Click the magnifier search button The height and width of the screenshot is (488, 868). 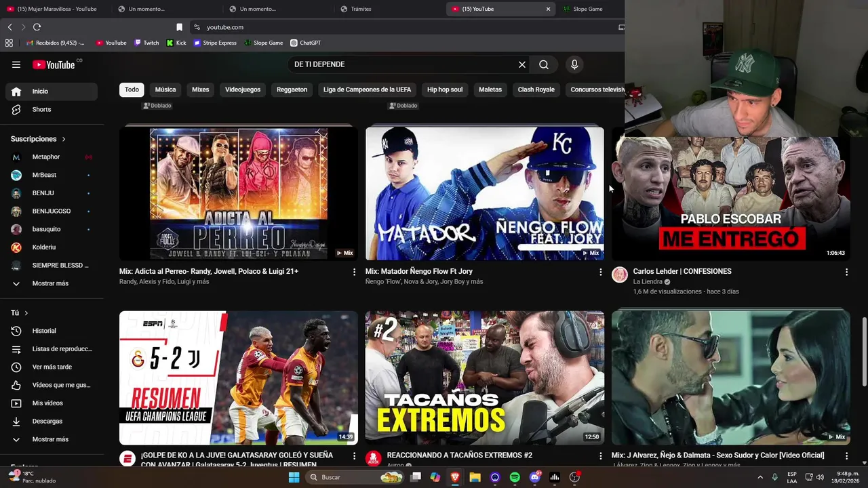(544, 64)
